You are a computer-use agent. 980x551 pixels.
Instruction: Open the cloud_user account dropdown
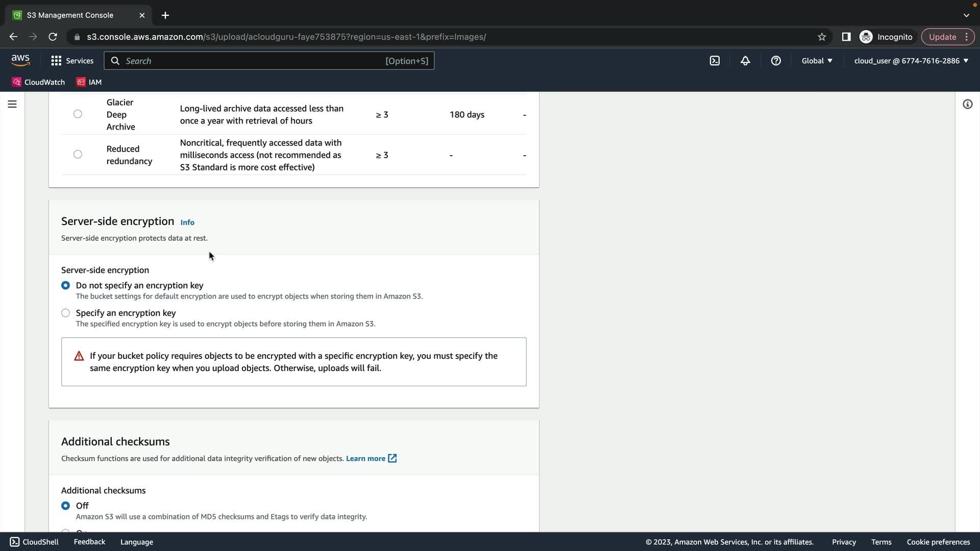pyautogui.click(x=911, y=61)
